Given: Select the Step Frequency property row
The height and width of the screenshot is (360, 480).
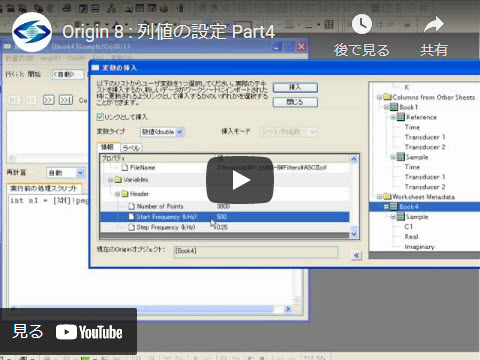Looking at the screenshot, I should coord(224,227).
